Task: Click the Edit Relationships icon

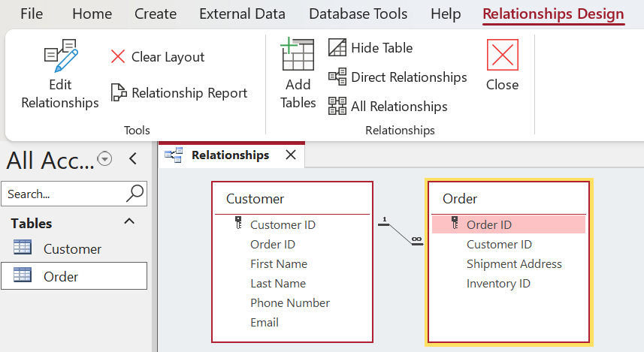Action: coord(61,56)
